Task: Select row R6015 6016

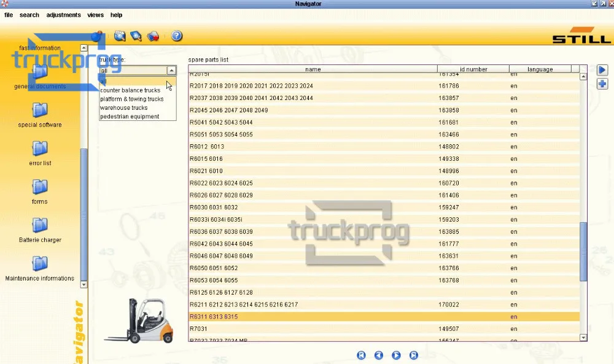Action: coord(384,158)
